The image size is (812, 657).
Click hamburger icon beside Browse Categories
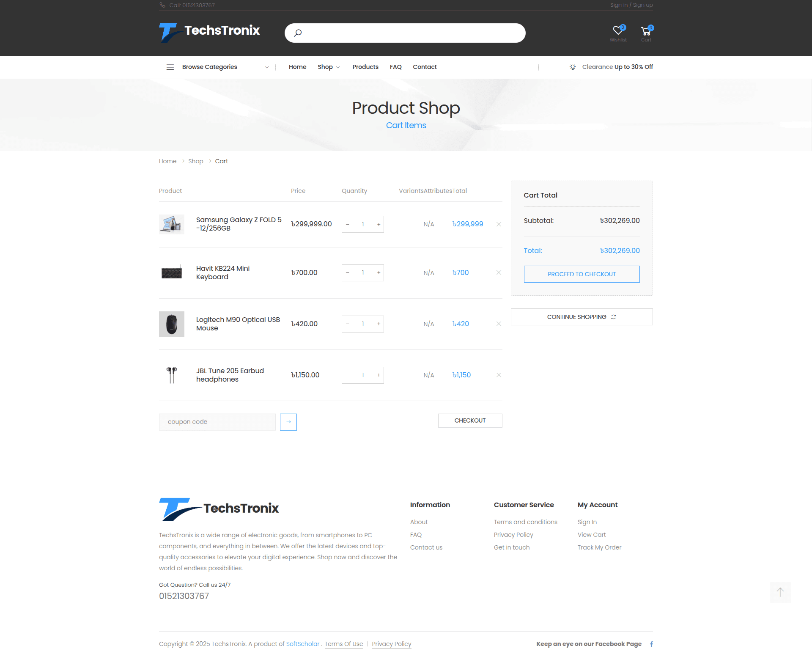[170, 67]
